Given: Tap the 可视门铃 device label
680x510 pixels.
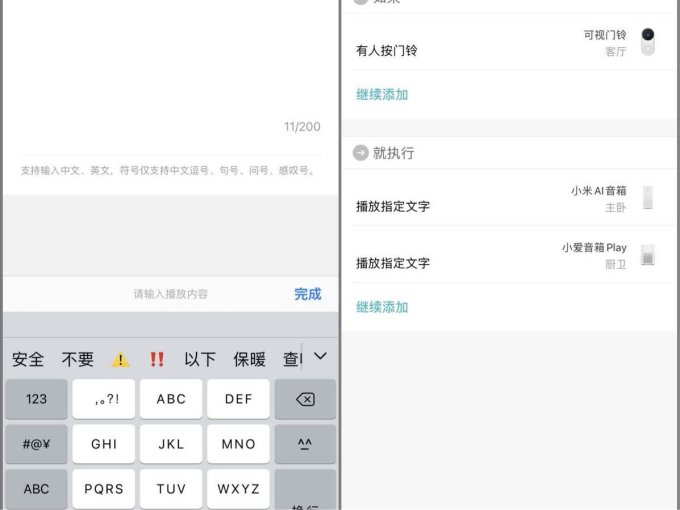Looking at the screenshot, I should pos(605,35).
